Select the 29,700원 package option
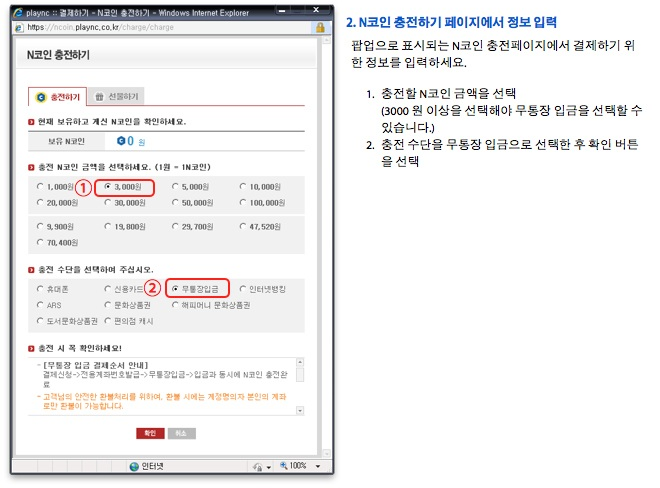The image size is (660, 488). [175, 227]
